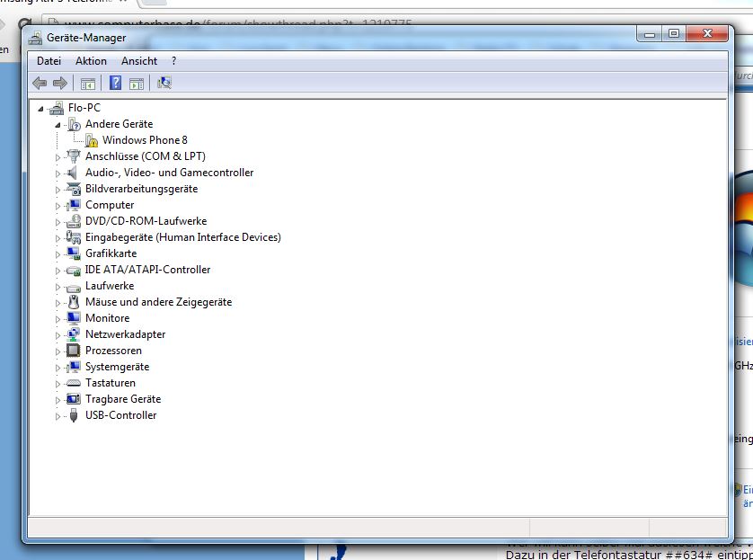Click the mouse icon for Mäuse
The height and width of the screenshot is (560, 753).
click(x=74, y=302)
